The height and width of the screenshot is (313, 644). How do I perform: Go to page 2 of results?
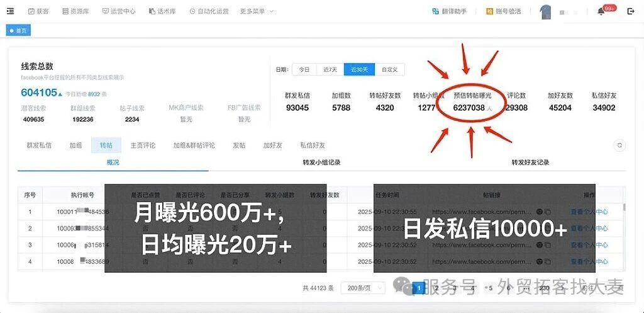click(x=436, y=288)
